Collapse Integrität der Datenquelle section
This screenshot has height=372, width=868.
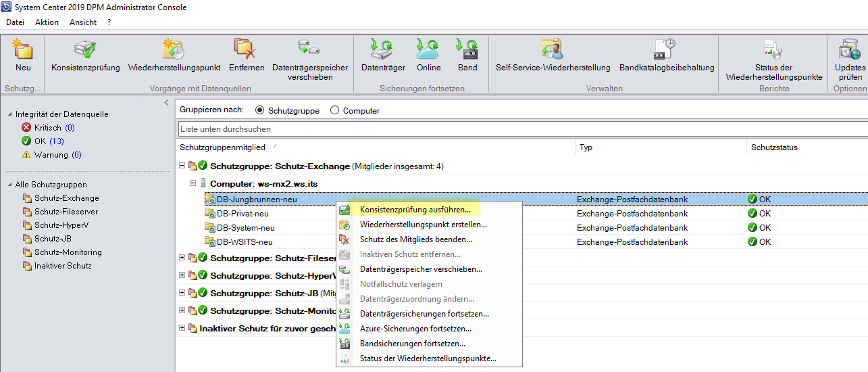[9, 114]
